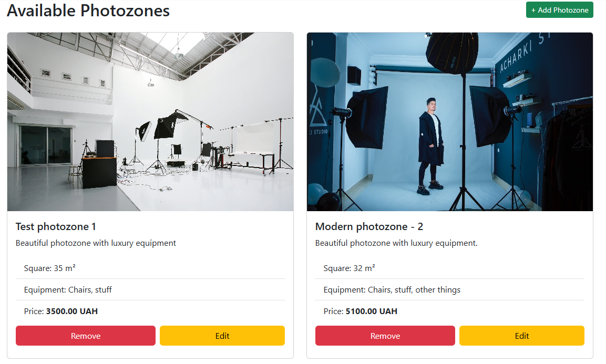Select the Test photozone 1 title
The width and height of the screenshot is (606, 364).
click(x=56, y=226)
